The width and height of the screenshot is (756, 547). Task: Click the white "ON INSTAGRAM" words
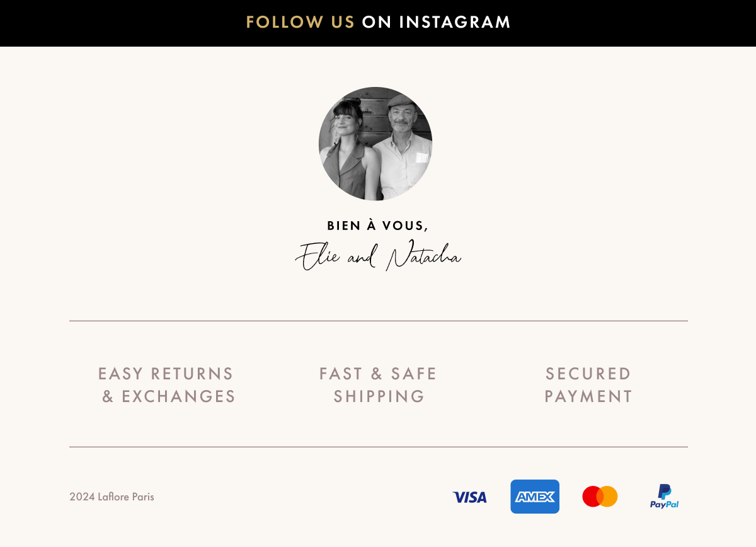pos(437,22)
